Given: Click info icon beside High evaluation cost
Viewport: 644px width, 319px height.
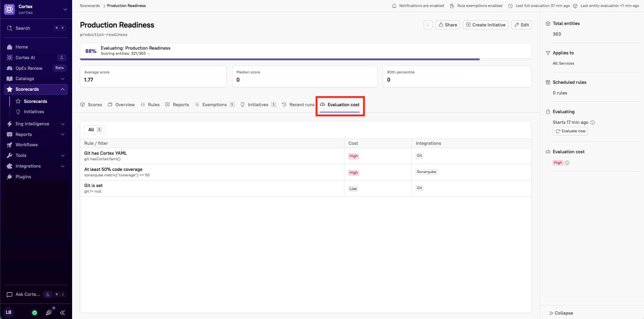Looking at the screenshot, I should coord(567,163).
